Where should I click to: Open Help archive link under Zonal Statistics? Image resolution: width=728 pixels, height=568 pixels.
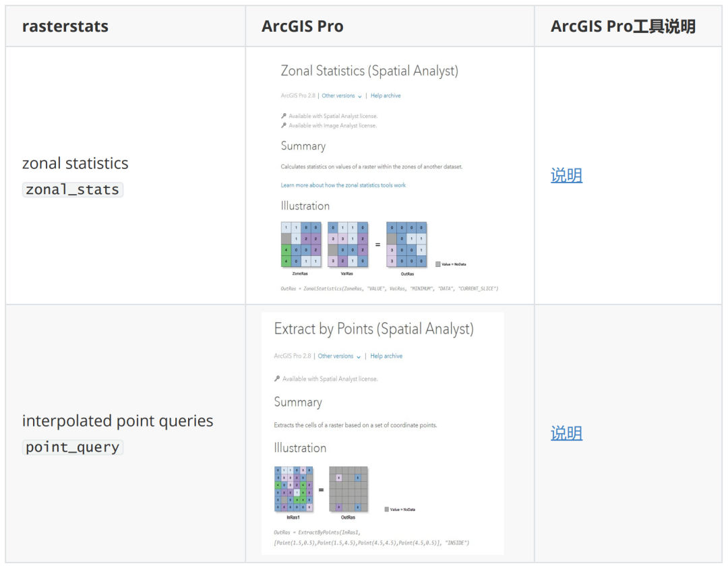pyautogui.click(x=386, y=96)
